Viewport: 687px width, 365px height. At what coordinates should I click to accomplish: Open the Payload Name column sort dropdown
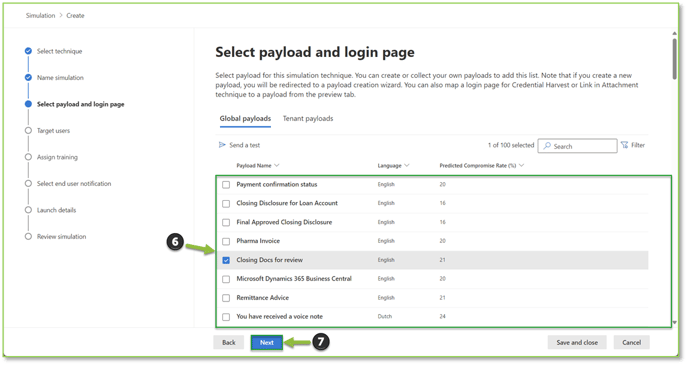pos(276,166)
